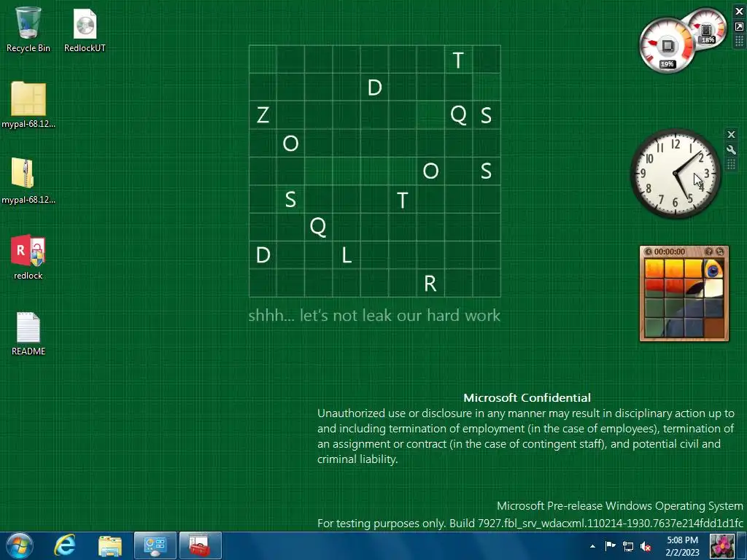Toggle the CPU Meter gadget size

click(x=739, y=27)
